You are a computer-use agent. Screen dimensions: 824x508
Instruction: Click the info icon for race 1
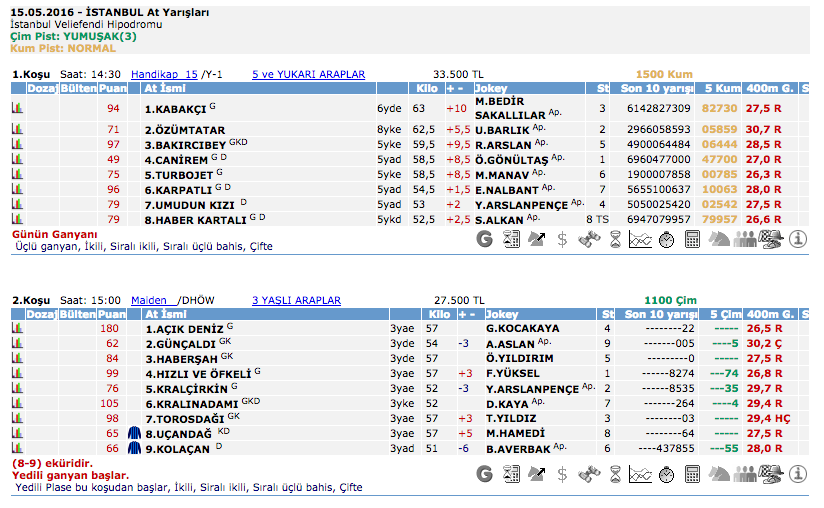click(x=798, y=239)
